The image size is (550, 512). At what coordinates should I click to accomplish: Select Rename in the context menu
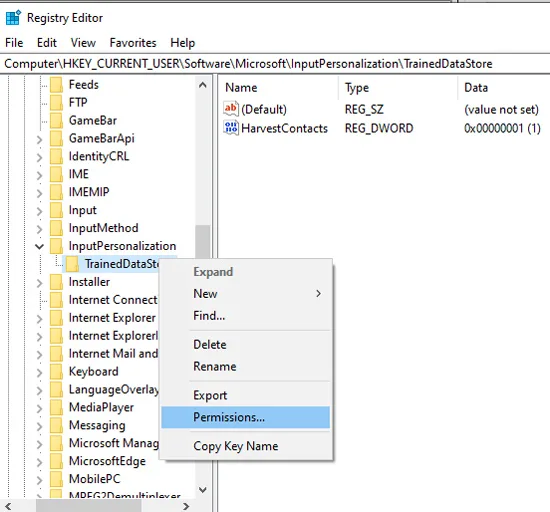pos(246,366)
